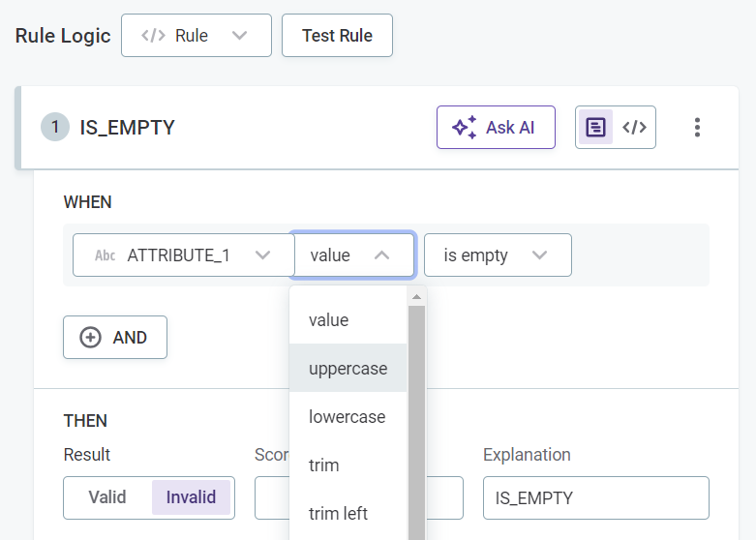
Task: Click the Explanation field containing IS_EMPTY
Action: (595, 498)
